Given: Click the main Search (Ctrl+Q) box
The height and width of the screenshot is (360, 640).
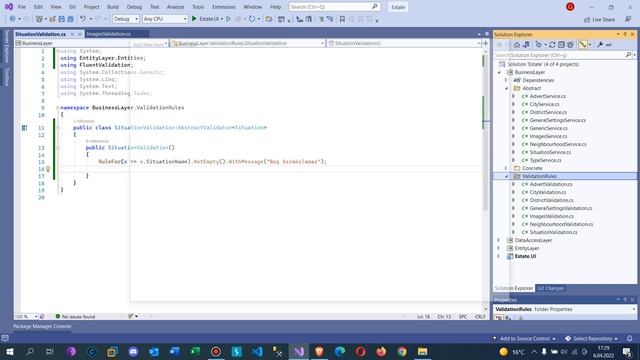Looking at the screenshot, I should [x=334, y=7].
